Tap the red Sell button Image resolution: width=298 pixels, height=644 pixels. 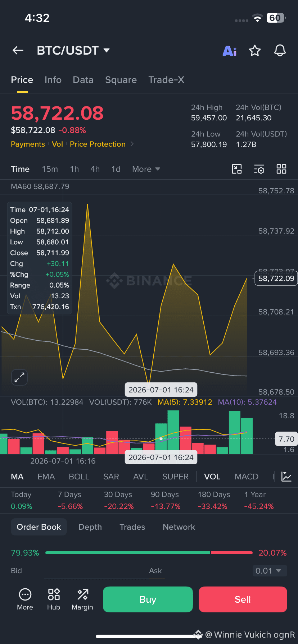pos(243,599)
